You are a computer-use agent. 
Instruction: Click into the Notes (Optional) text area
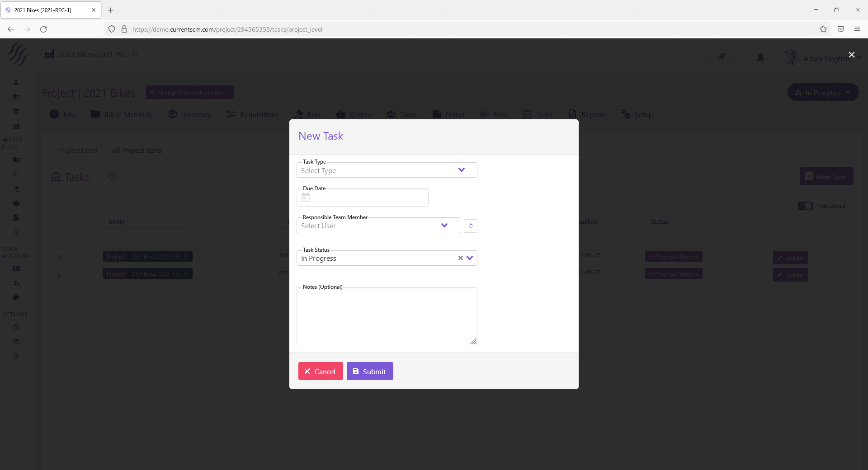point(387,316)
